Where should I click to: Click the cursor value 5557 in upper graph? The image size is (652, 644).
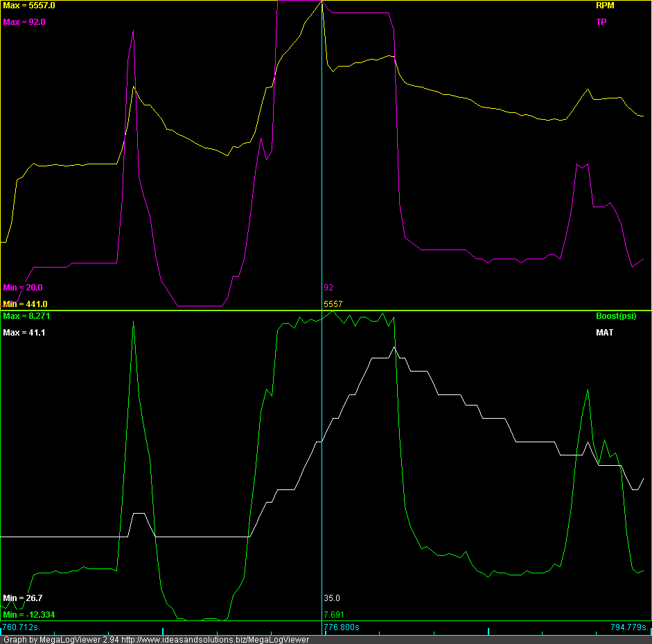pos(333,304)
